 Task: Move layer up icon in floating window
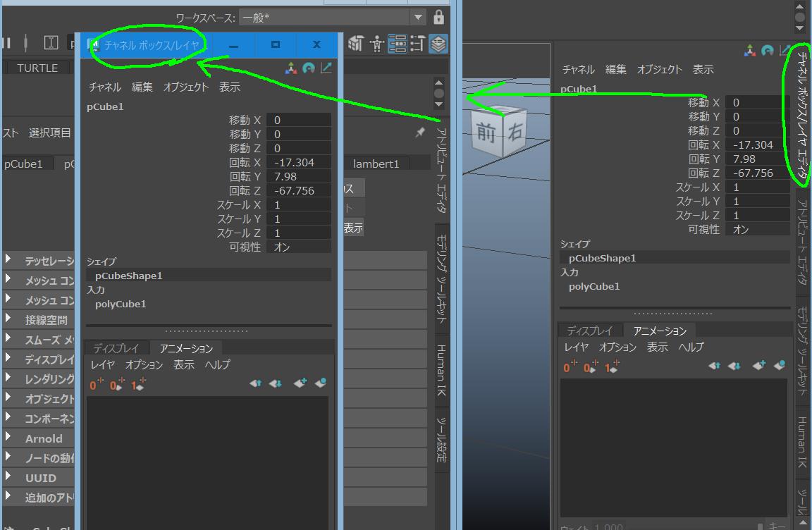255,383
